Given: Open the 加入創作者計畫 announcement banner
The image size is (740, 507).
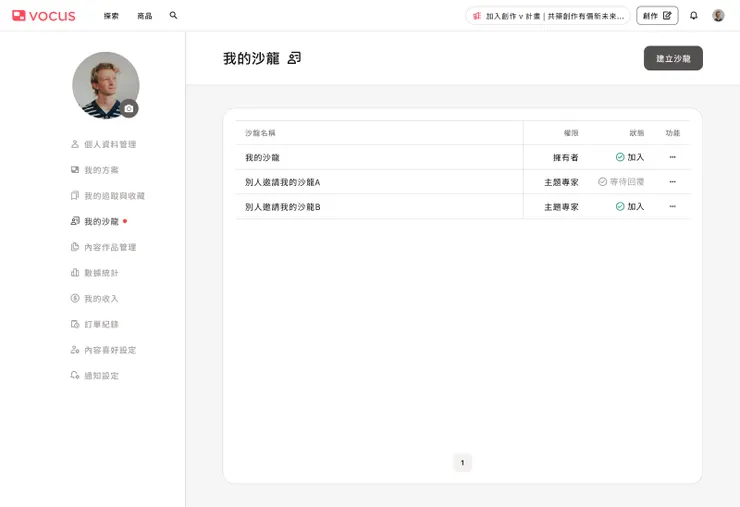Looking at the screenshot, I should 547,16.
